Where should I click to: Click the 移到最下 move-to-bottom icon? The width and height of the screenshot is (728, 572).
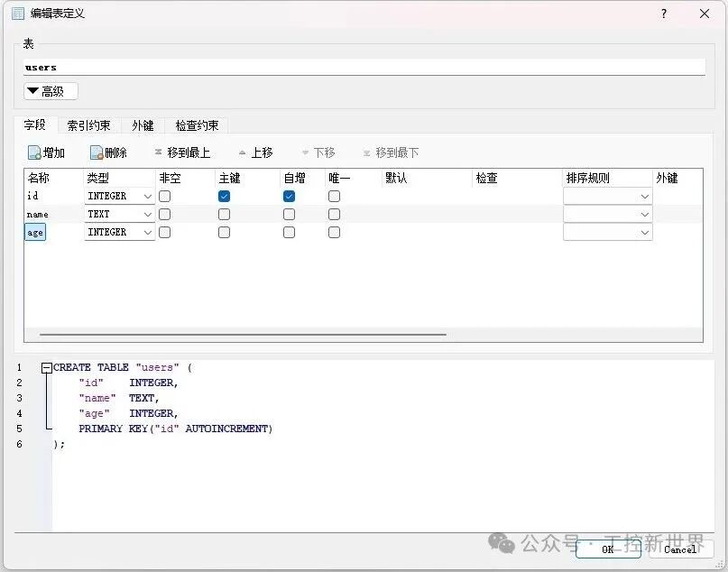pyautogui.click(x=366, y=153)
